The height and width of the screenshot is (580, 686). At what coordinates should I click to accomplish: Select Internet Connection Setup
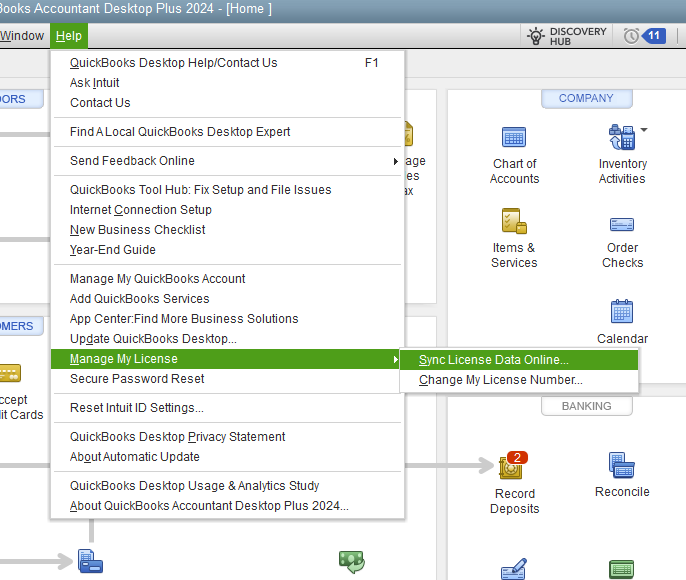[227, 210]
